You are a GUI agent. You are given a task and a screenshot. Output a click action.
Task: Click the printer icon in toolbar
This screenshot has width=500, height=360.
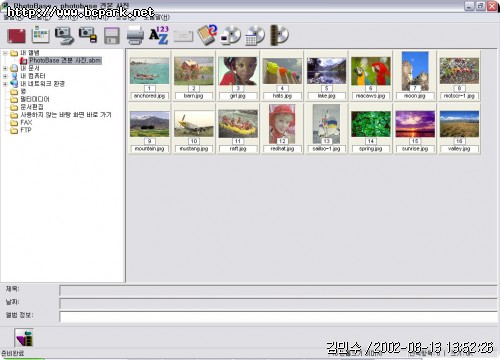click(x=135, y=35)
